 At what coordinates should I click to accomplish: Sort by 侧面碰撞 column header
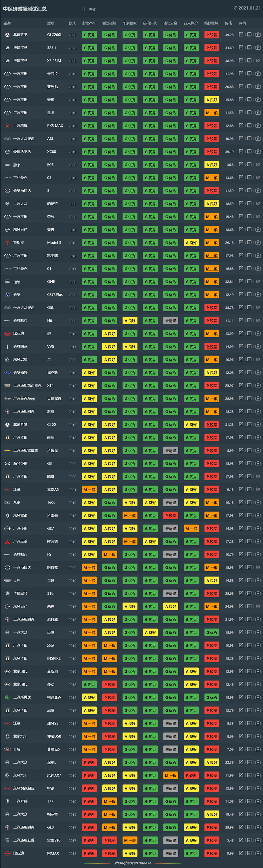point(109,23)
